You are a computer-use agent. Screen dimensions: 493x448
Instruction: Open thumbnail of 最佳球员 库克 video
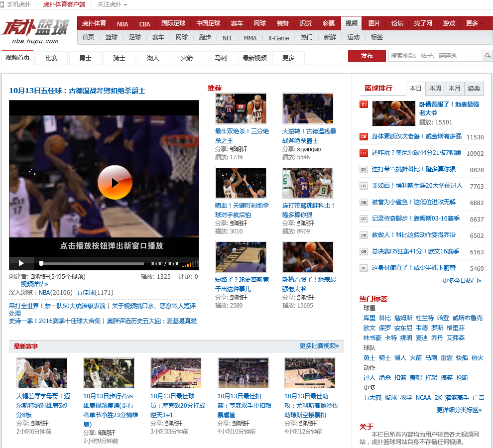point(176,373)
